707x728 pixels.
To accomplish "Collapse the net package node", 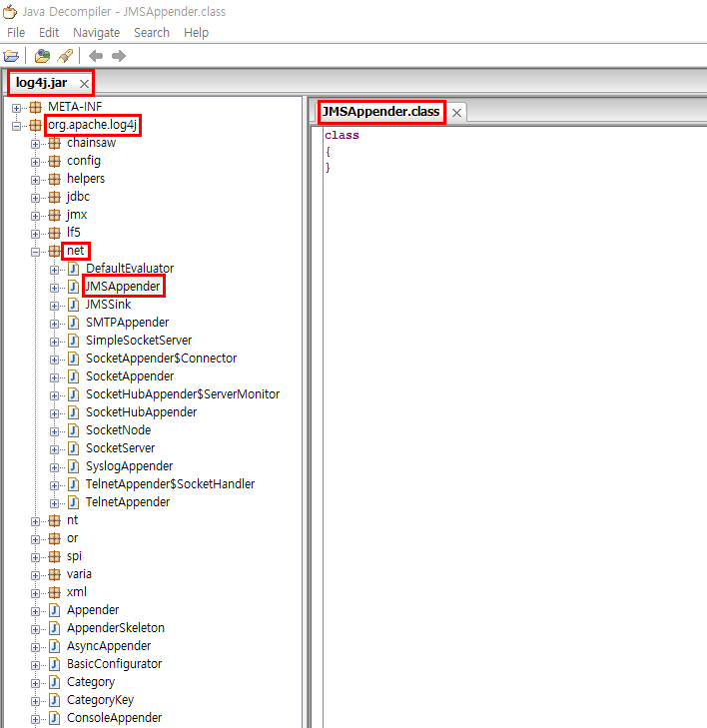I will [x=35, y=252].
